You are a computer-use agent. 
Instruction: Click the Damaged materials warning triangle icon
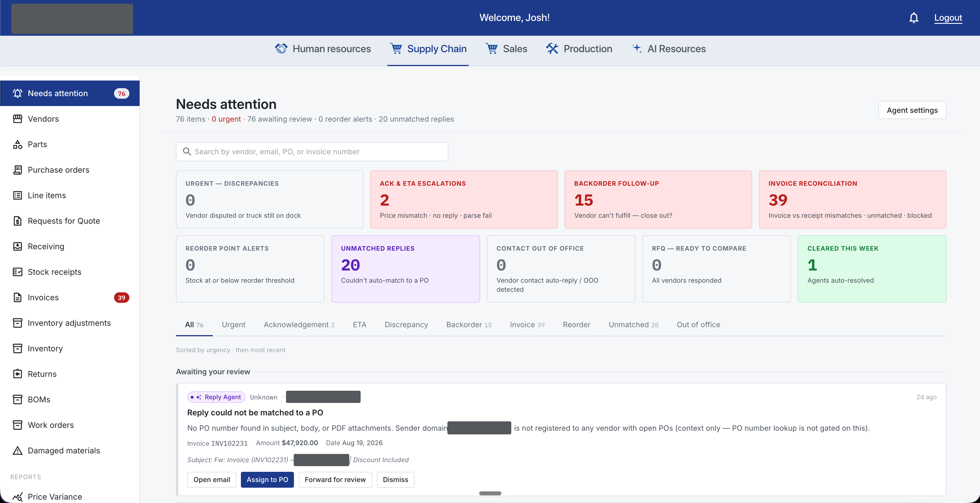pyautogui.click(x=18, y=451)
